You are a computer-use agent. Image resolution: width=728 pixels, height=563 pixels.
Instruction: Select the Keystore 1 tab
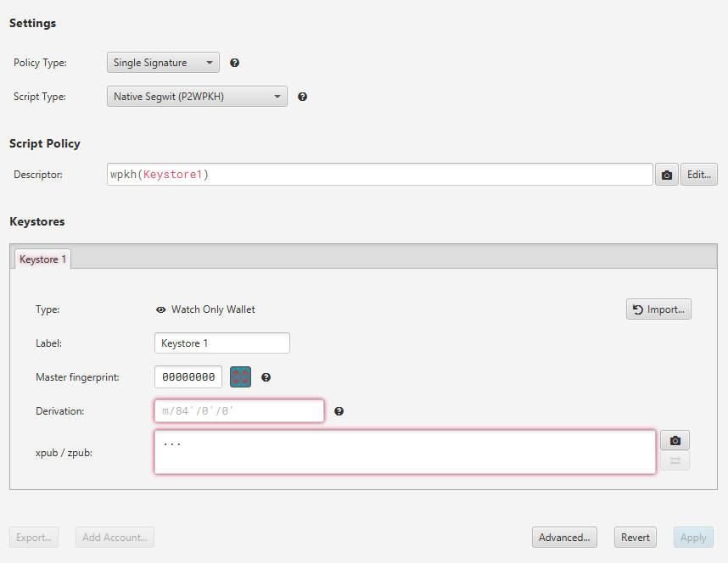tap(42, 259)
